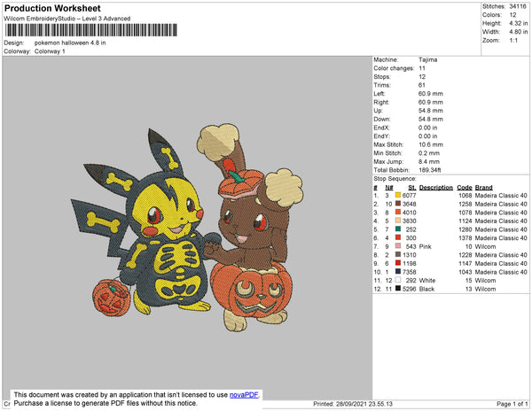The height and width of the screenshot is (411, 532).
Task: Click code '1124' in the stop list
Action: pos(465,221)
